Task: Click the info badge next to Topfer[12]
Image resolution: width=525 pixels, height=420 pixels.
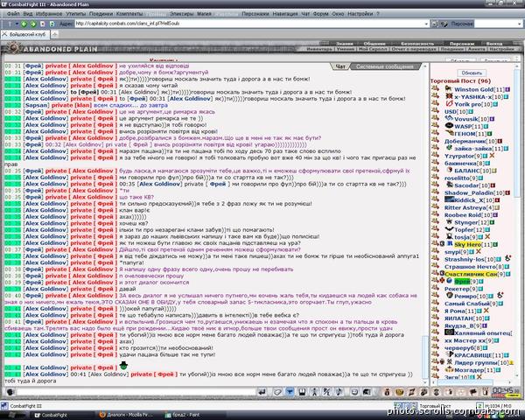Action: pos(487,230)
